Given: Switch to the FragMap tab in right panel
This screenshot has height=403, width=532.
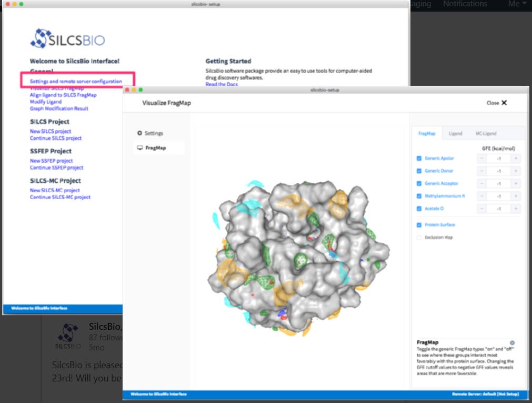Looking at the screenshot, I should point(427,133).
